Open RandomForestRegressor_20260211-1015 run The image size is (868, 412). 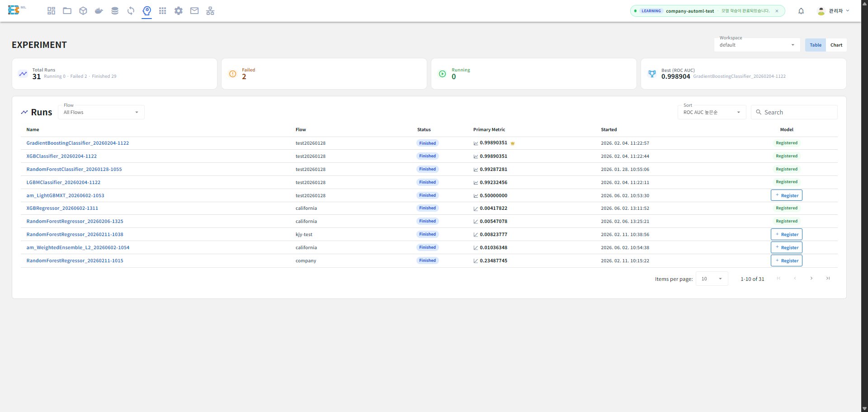[75, 260]
